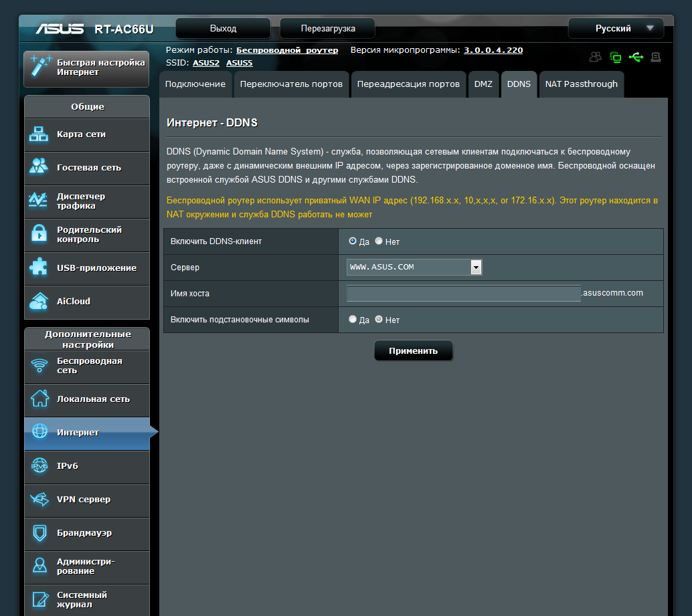Screen dimensions: 692x616
Task: Click the green network connection status icon
Action: click(x=615, y=57)
